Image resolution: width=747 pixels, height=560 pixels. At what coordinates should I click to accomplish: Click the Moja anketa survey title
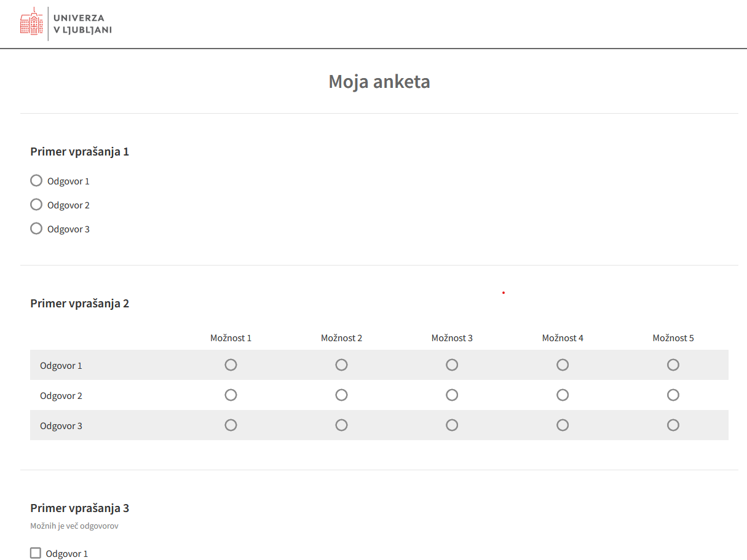pyautogui.click(x=379, y=82)
